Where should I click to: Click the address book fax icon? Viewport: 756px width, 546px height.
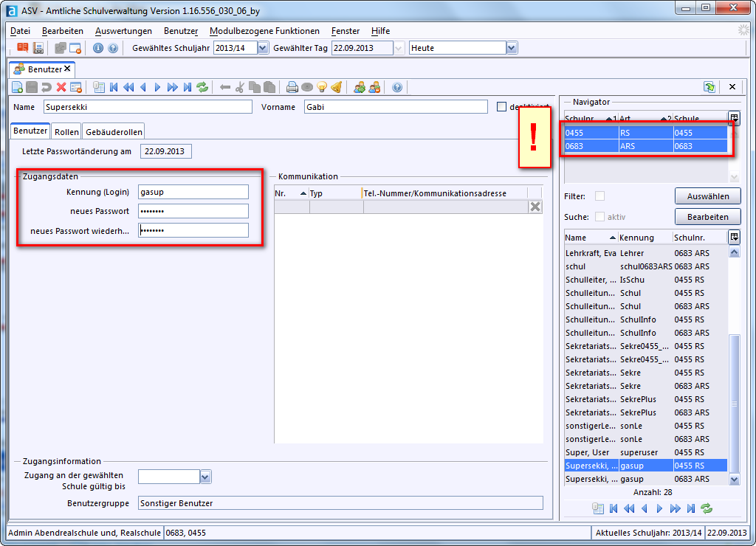pyautogui.click(x=38, y=48)
